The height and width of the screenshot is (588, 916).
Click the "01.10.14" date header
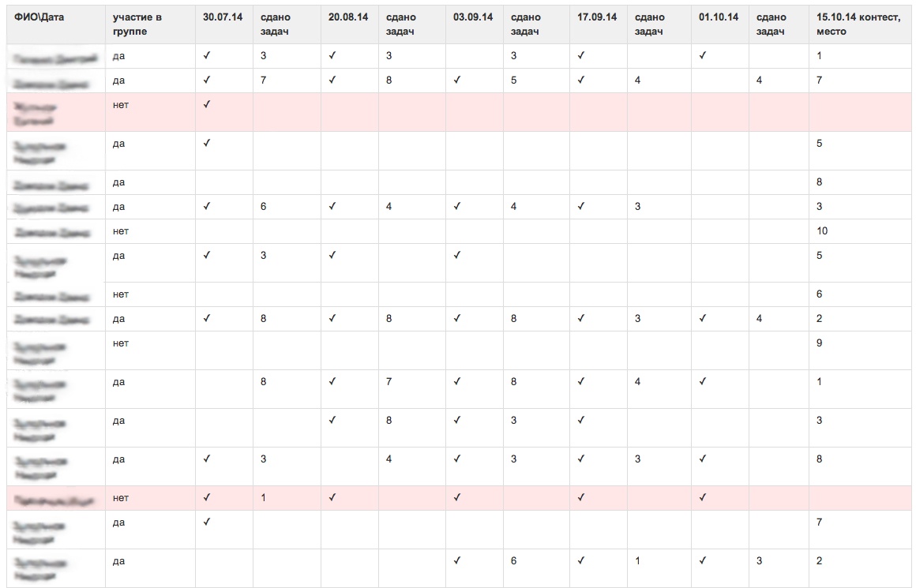718,17
